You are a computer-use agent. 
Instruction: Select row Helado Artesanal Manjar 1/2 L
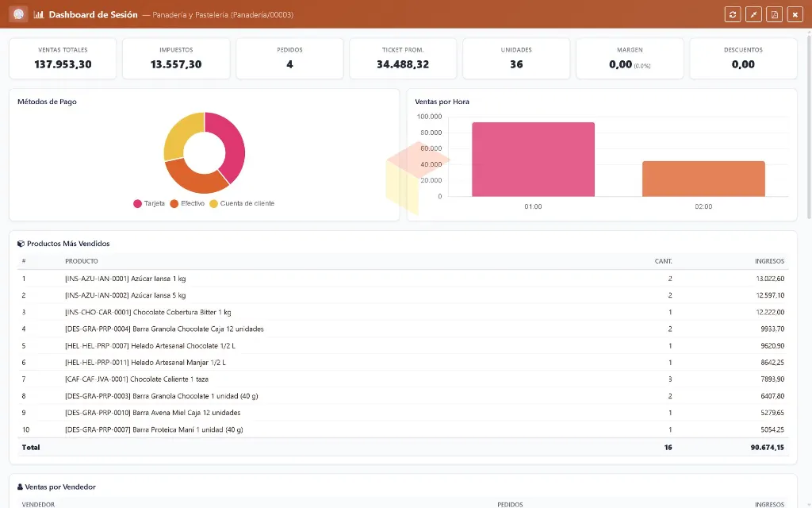pos(403,362)
